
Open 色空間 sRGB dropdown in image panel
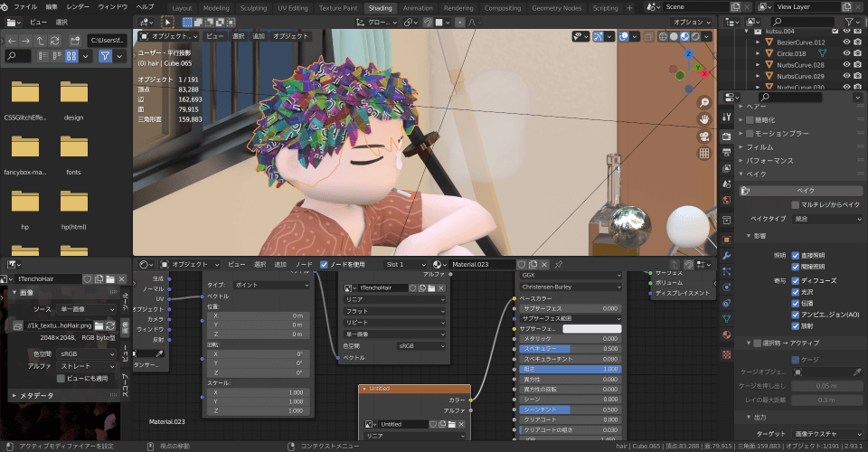tap(86, 354)
